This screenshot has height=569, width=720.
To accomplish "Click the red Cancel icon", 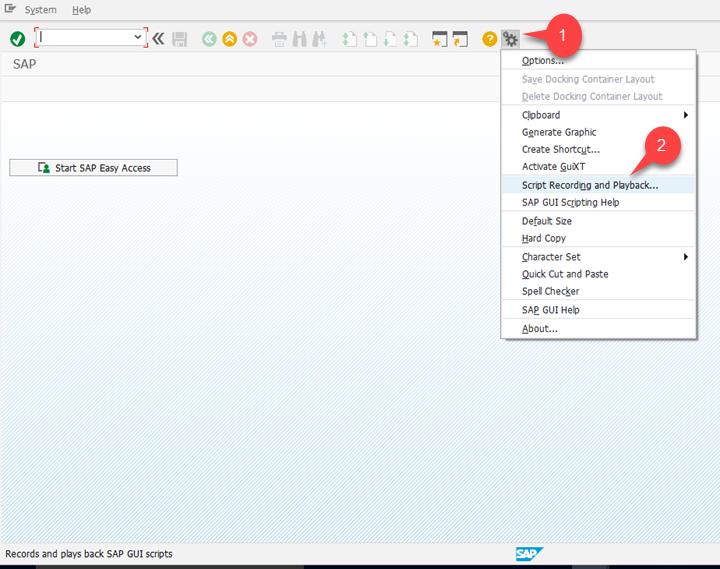I will tap(250, 39).
